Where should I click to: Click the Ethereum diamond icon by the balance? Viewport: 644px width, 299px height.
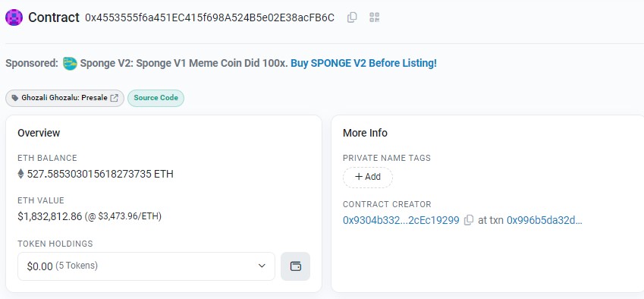[x=20, y=174]
